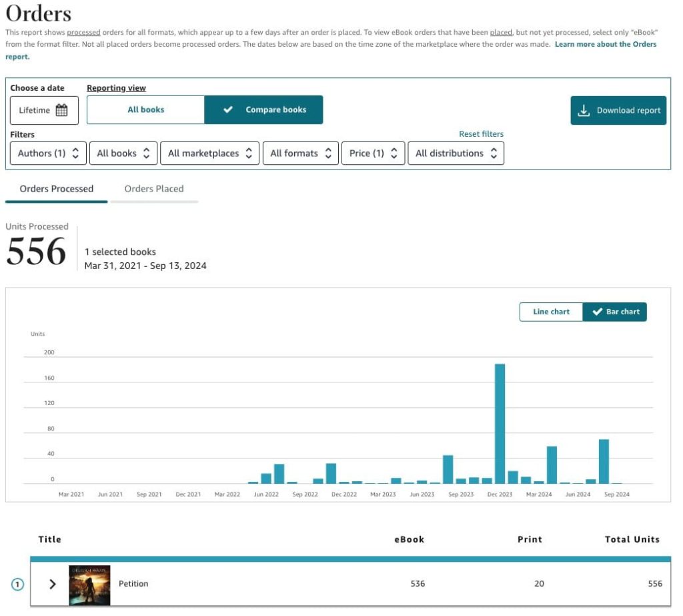Click the Units axis label on the chart
The width and height of the screenshot is (683, 616).
[x=37, y=334]
